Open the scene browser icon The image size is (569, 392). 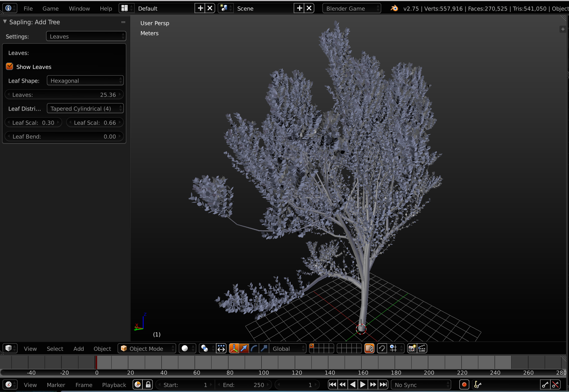pos(225,8)
